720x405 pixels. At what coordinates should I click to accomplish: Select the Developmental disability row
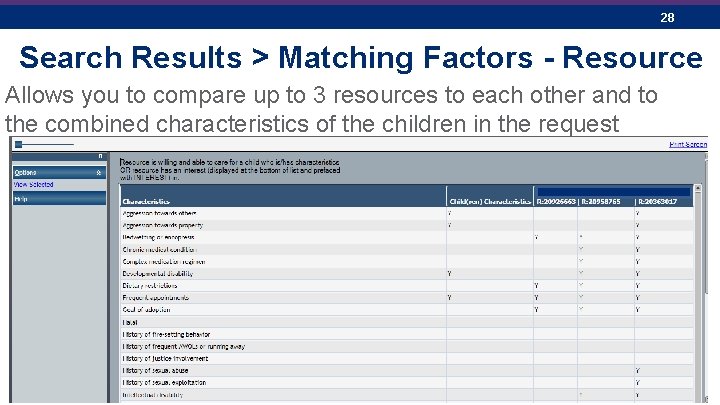click(x=407, y=273)
